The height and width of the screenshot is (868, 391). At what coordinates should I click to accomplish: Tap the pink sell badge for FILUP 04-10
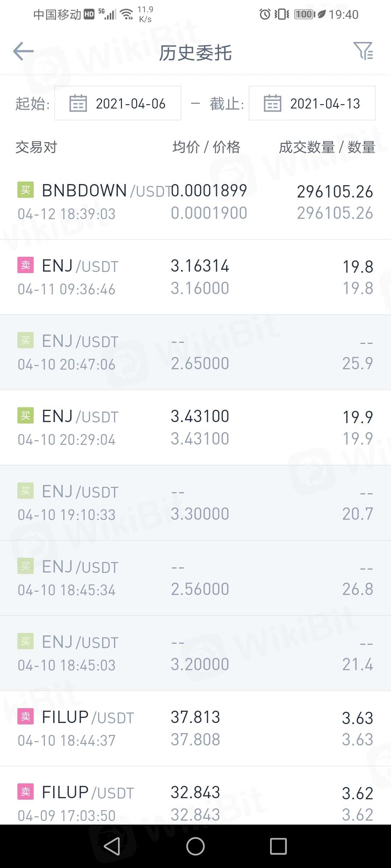[x=26, y=716]
